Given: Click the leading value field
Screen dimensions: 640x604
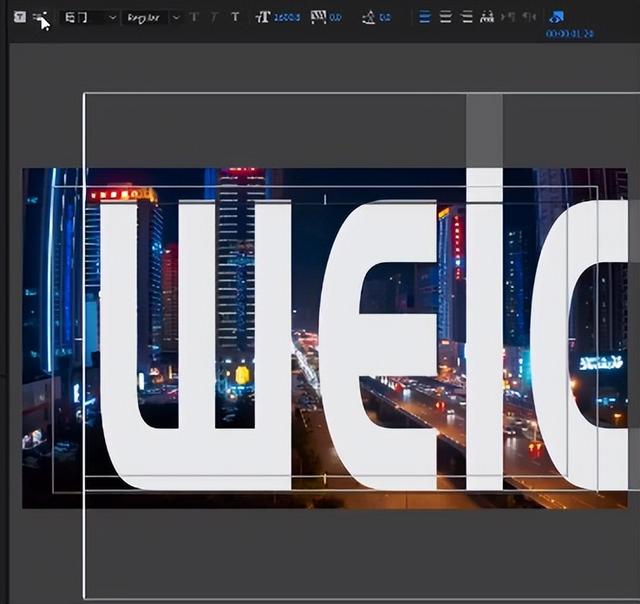Looking at the screenshot, I should 385,18.
